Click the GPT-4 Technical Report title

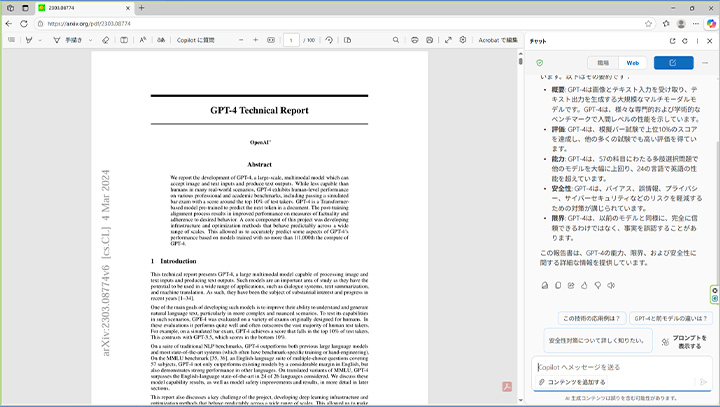pyautogui.click(x=259, y=110)
